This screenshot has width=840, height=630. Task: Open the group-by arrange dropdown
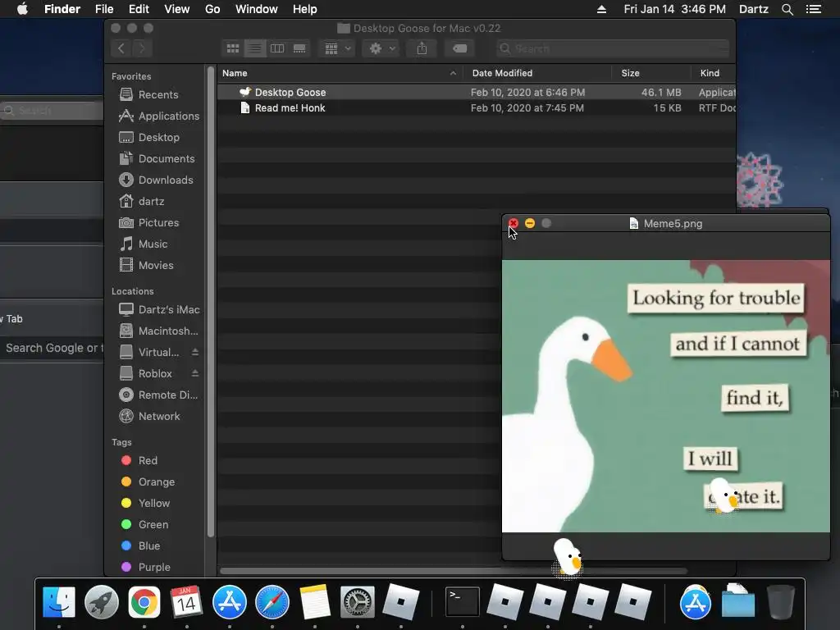click(337, 48)
